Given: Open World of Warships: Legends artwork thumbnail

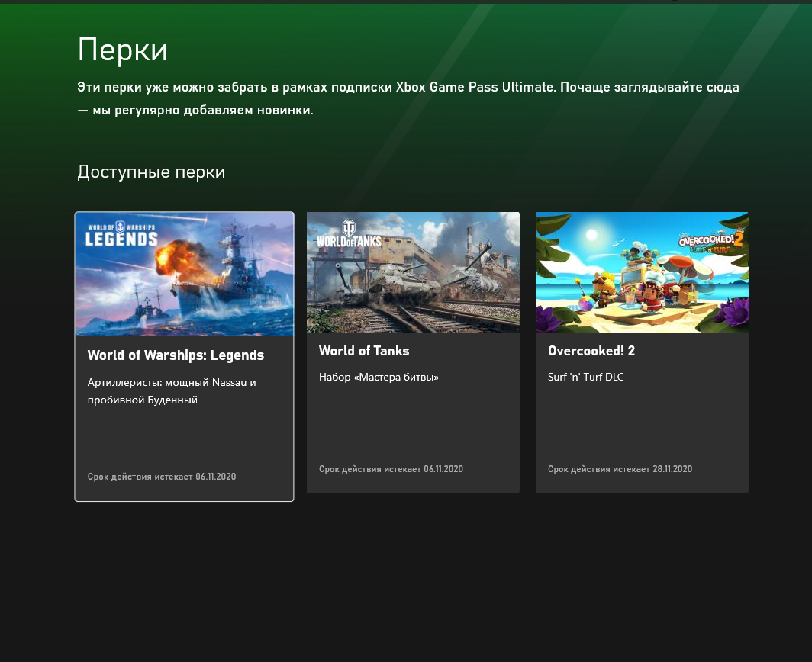Looking at the screenshot, I should point(185,275).
